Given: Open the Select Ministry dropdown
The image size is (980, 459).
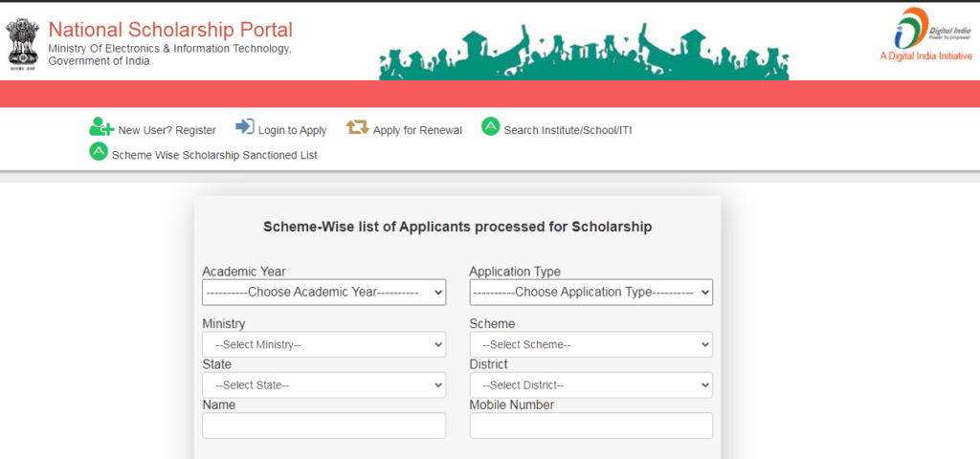Looking at the screenshot, I should point(323,344).
